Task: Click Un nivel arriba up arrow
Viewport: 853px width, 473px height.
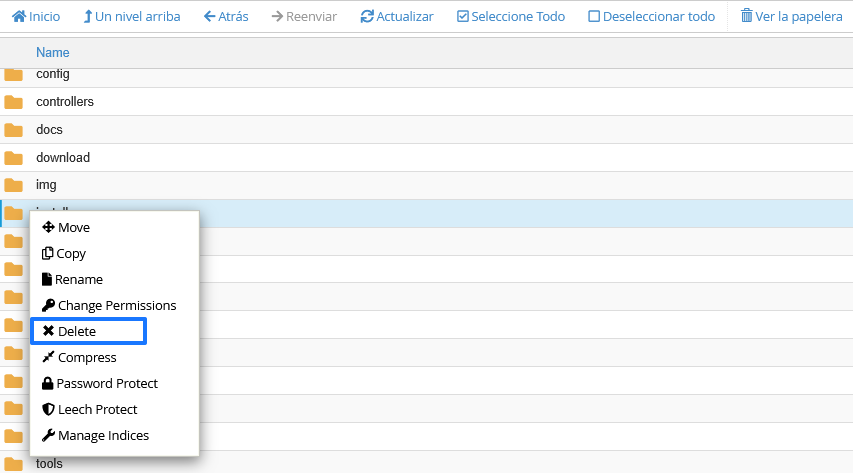Action: [x=87, y=16]
